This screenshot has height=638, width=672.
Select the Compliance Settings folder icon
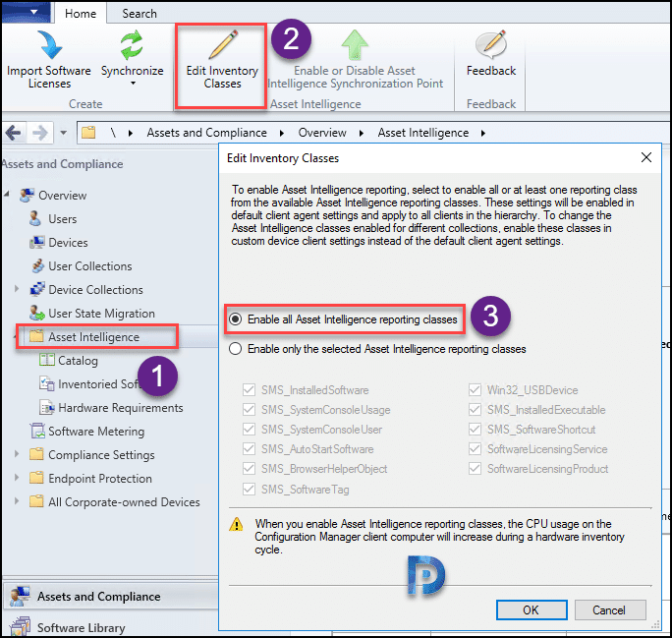coord(36,454)
